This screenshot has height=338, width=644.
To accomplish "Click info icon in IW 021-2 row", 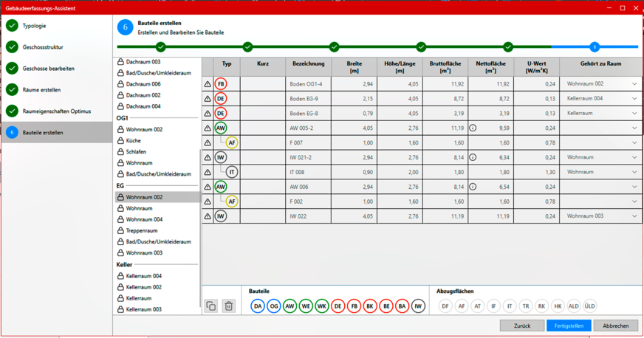I will pos(473,157).
